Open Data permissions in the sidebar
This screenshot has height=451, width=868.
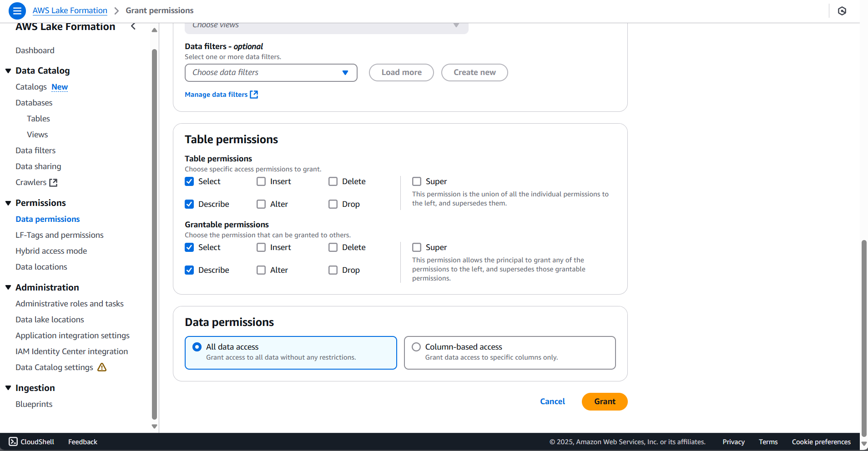(x=48, y=219)
